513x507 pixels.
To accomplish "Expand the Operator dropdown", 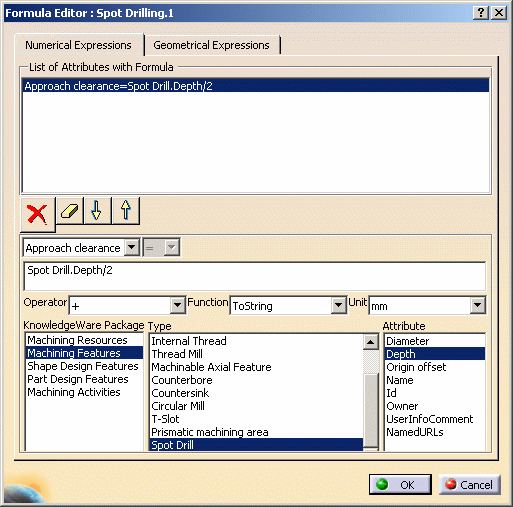I will pos(177,305).
